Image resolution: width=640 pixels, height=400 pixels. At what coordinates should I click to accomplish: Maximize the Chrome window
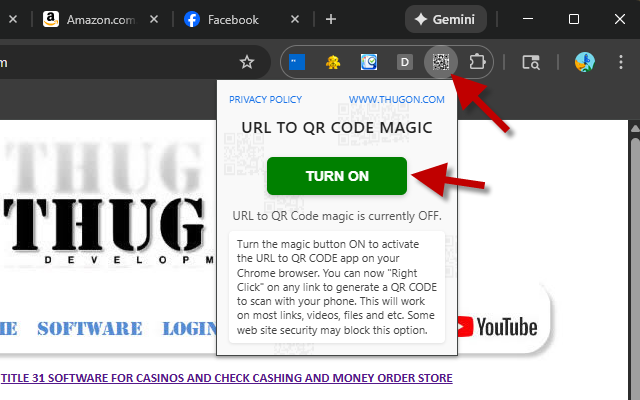tap(573, 19)
